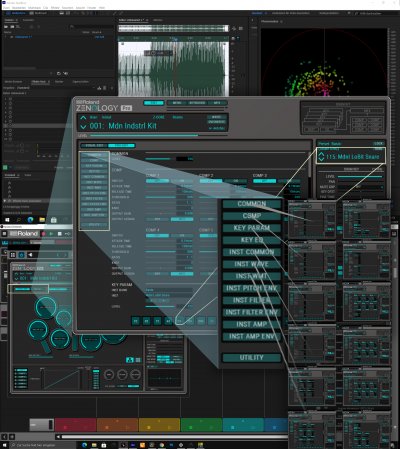Click the UTILITY button
The height and width of the screenshot is (449, 400).
tap(252, 358)
